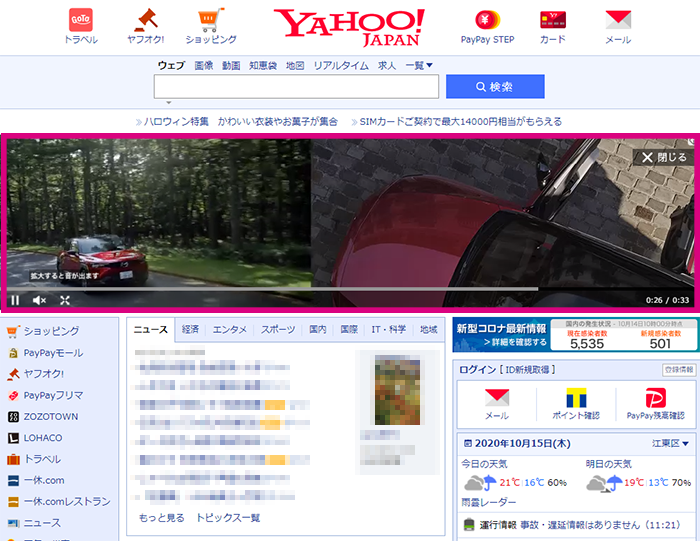Switch to the ニュース news tab
This screenshot has width=700, height=541.
point(150,329)
